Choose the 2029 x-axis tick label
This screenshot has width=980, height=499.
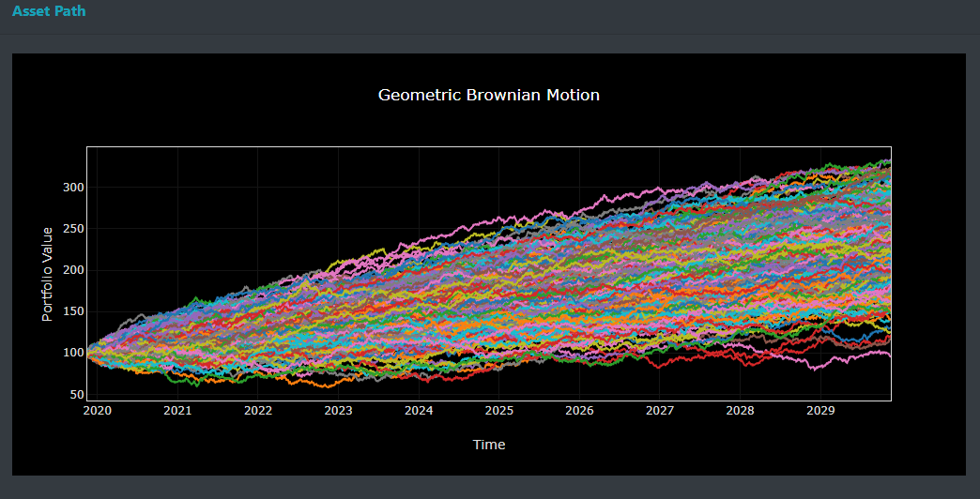click(820, 411)
